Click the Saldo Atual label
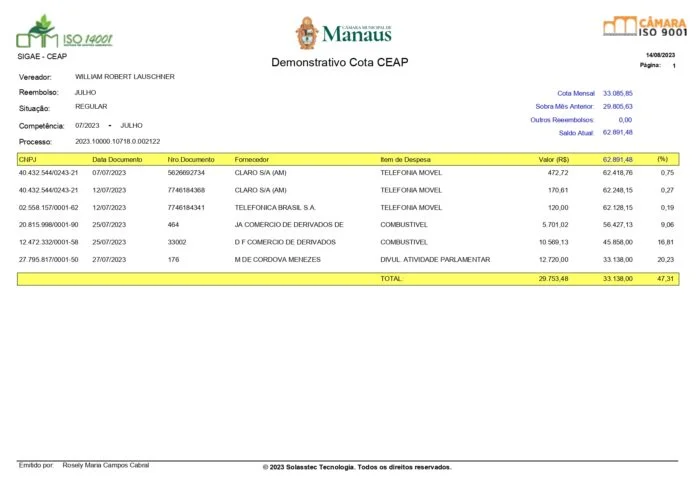Screen dimensions: 696x492 (576, 132)
